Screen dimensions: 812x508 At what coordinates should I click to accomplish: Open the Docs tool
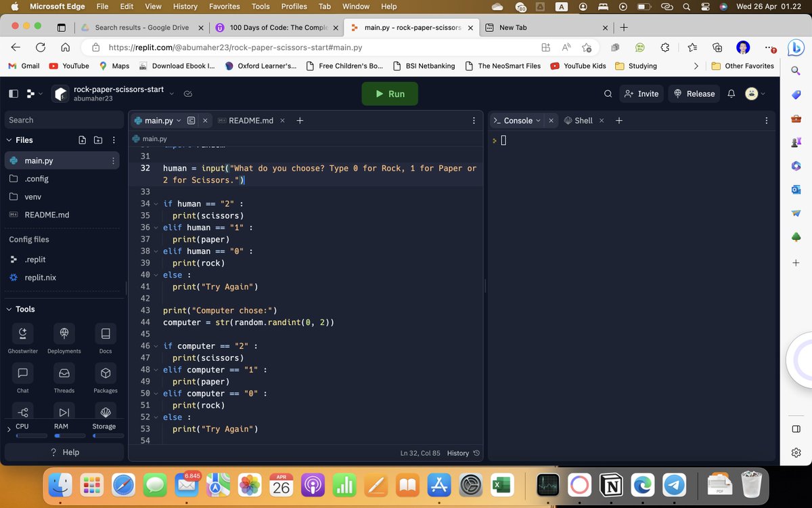point(106,339)
